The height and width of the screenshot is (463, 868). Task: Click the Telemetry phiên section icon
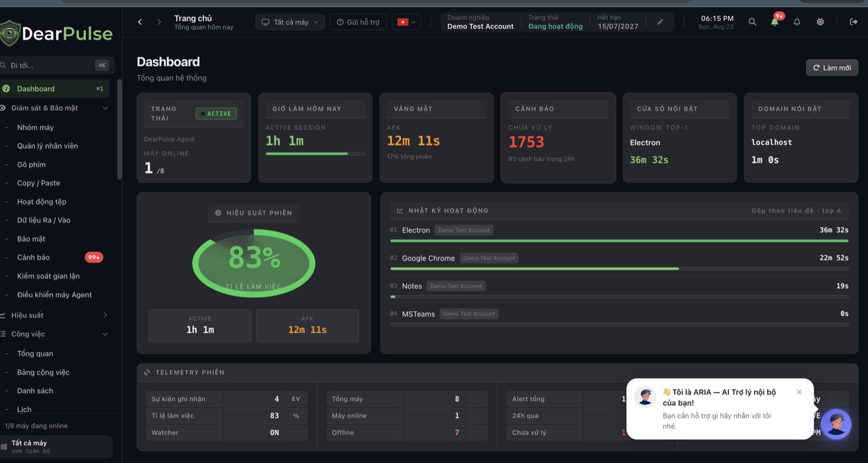(x=147, y=372)
